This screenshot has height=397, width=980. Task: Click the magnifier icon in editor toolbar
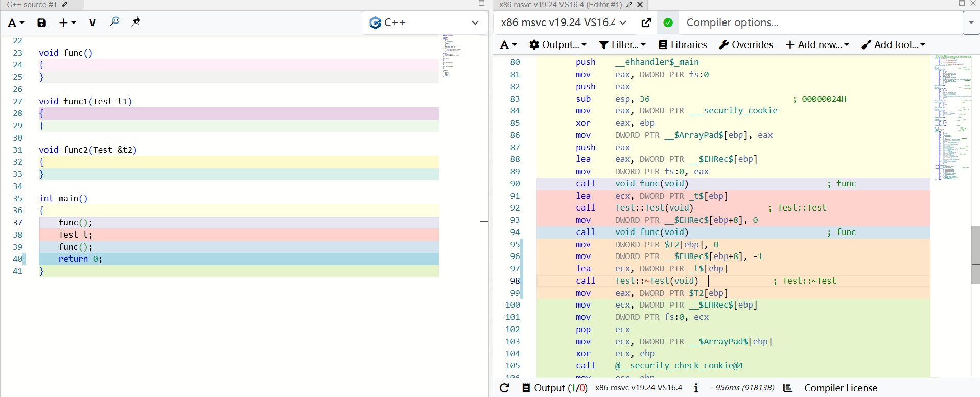[x=114, y=22]
